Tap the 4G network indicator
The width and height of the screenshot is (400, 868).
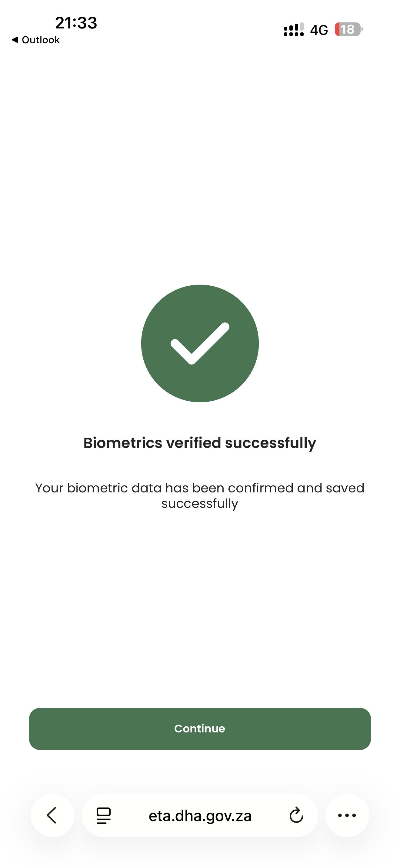point(319,30)
